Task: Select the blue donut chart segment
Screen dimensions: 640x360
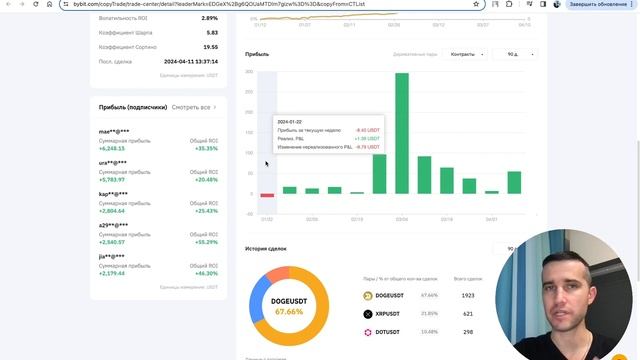Action: click(257, 300)
